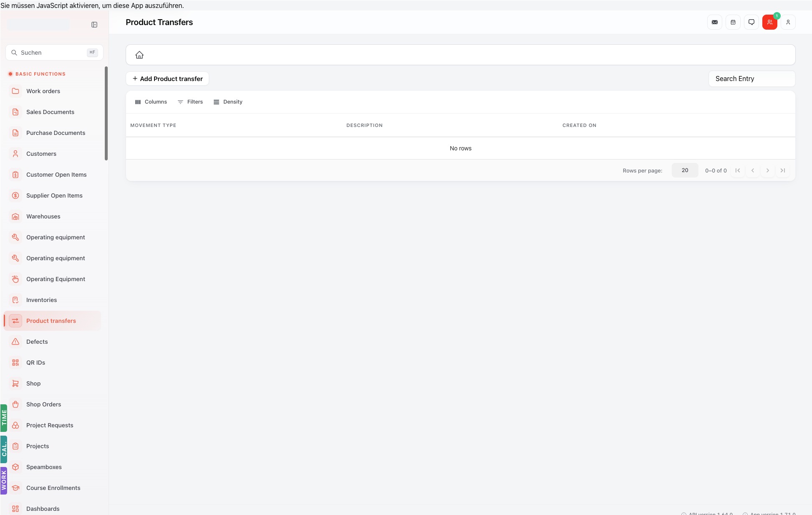Screen dimensions: 812x515
Task: Click the Course Enrollments graduation icon
Action: pyautogui.click(x=15, y=488)
